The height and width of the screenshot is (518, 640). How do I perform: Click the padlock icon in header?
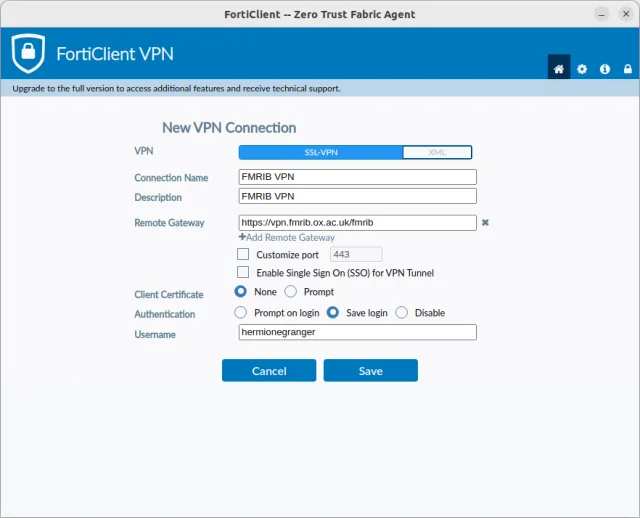point(627,69)
